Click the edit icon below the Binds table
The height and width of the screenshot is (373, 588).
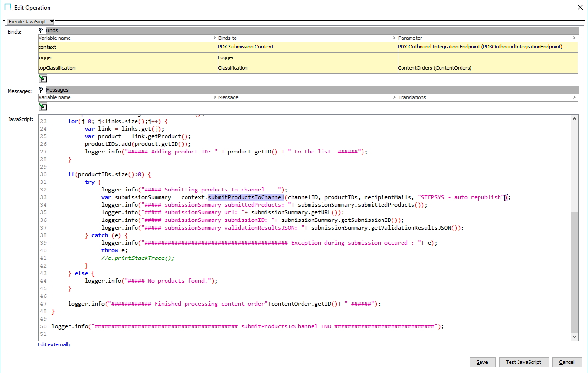[x=43, y=79]
